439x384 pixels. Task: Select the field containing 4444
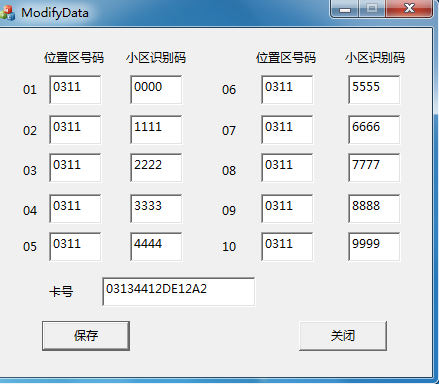(x=156, y=247)
